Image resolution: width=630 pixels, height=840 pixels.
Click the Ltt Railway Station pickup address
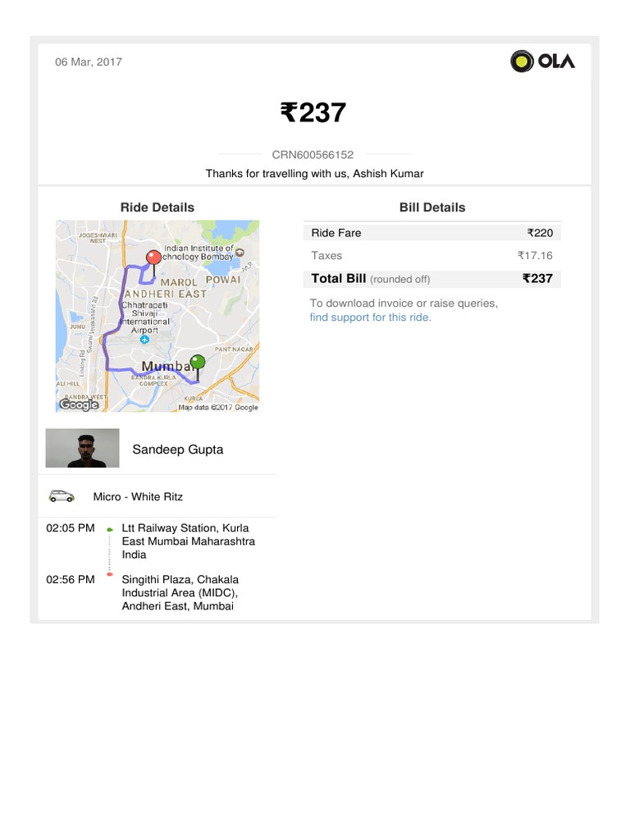point(188,541)
